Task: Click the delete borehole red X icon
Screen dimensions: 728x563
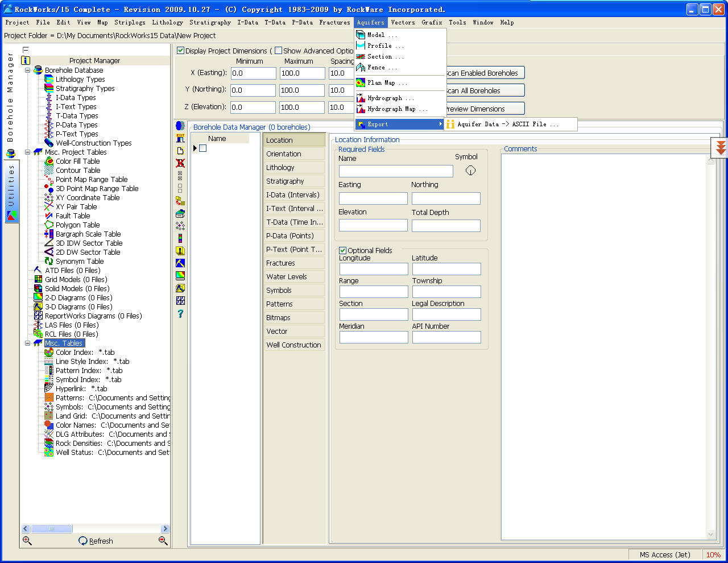Action: (x=180, y=163)
